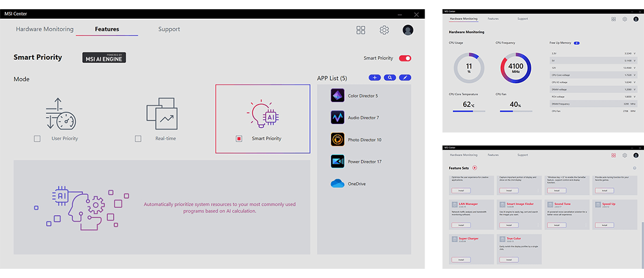Image resolution: width=644 pixels, height=278 pixels.
Task: Select Color Director 5 app icon
Action: 337,96
